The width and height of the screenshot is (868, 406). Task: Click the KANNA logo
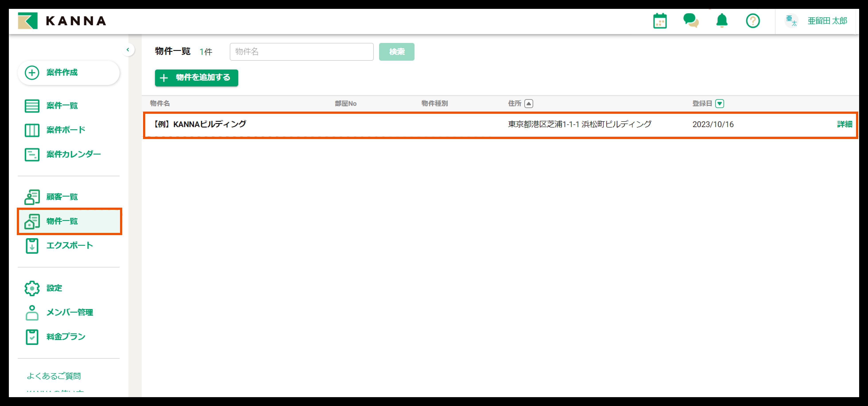[x=62, y=21]
